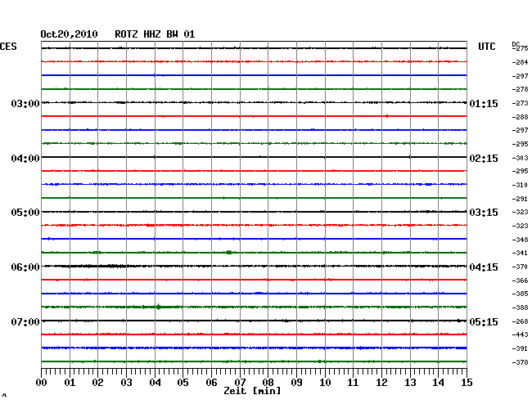Click the 06 minute axis label

[x=211, y=383]
